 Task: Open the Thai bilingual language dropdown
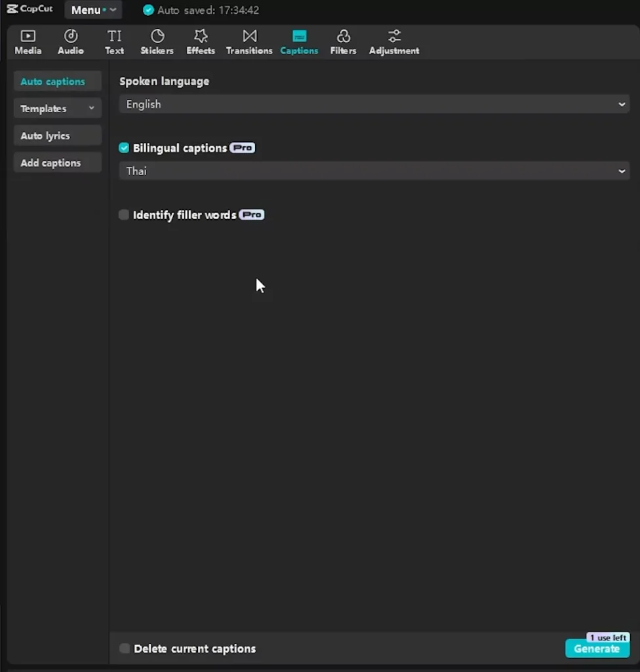pos(374,171)
